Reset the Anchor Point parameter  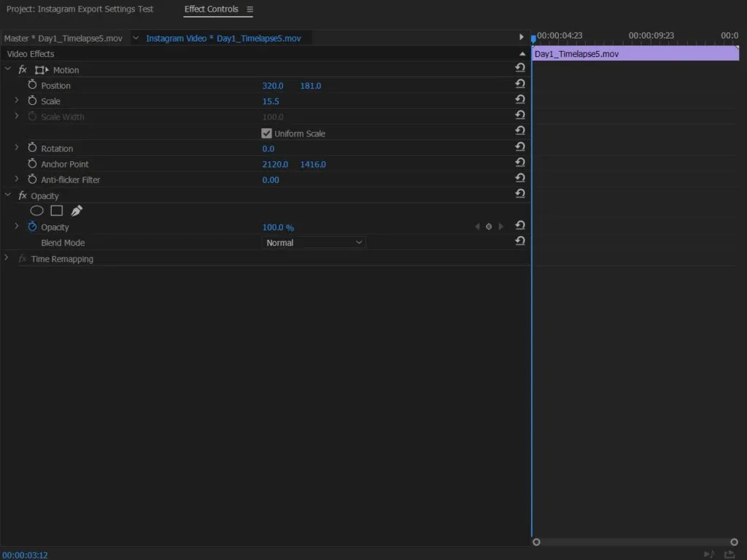520,163
